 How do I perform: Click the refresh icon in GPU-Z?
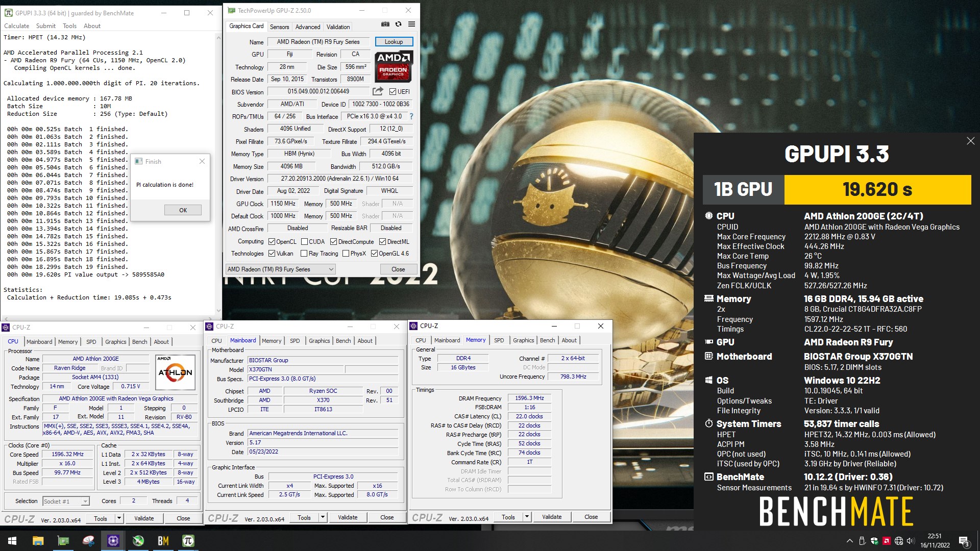(x=398, y=24)
